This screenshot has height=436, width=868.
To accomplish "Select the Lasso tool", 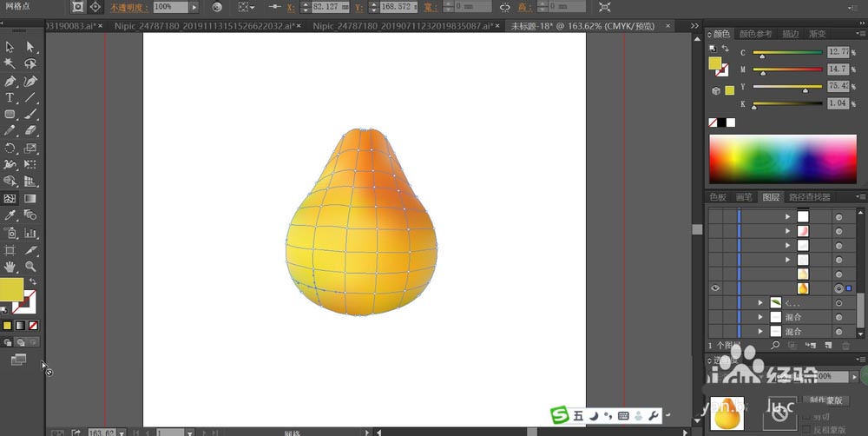I will [x=30, y=63].
